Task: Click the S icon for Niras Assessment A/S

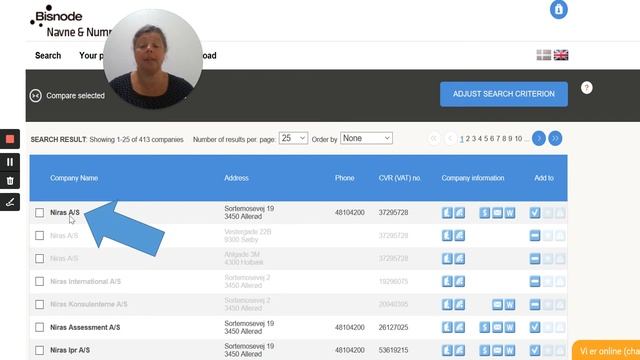Action: click(484, 327)
